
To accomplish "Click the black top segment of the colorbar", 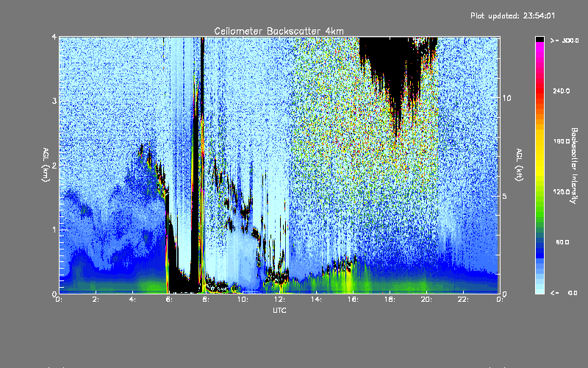I will point(539,39).
